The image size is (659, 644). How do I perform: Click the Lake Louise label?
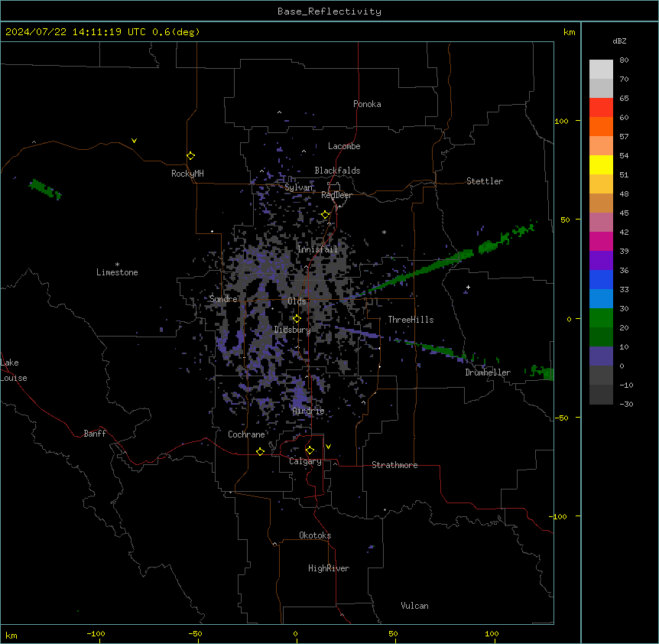click(12, 370)
